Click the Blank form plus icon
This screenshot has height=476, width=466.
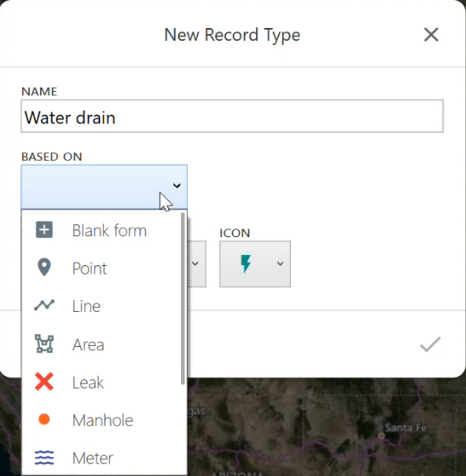(44, 229)
